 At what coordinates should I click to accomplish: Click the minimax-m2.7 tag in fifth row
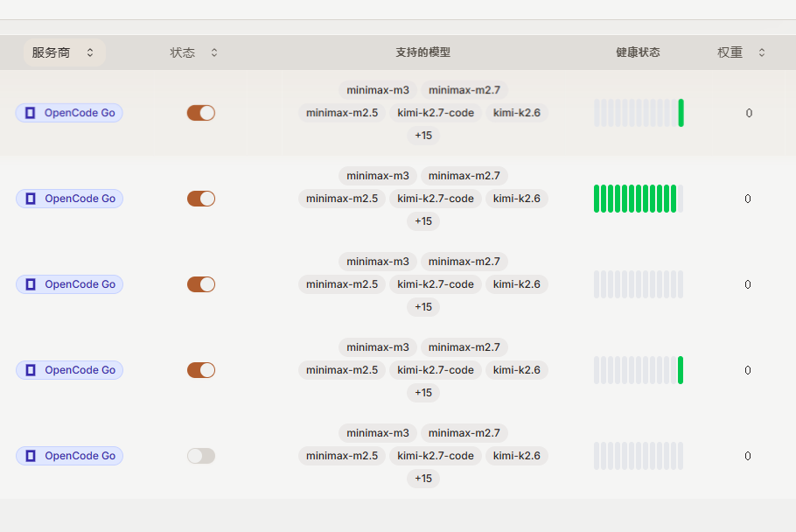[464, 433]
